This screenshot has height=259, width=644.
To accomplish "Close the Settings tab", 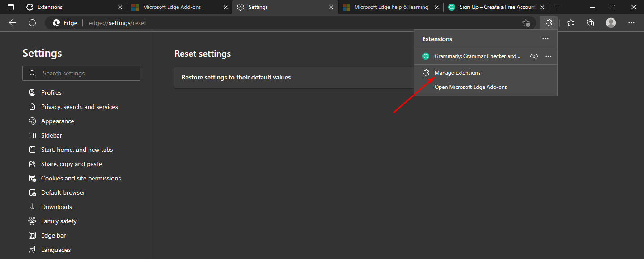I will click(331, 7).
